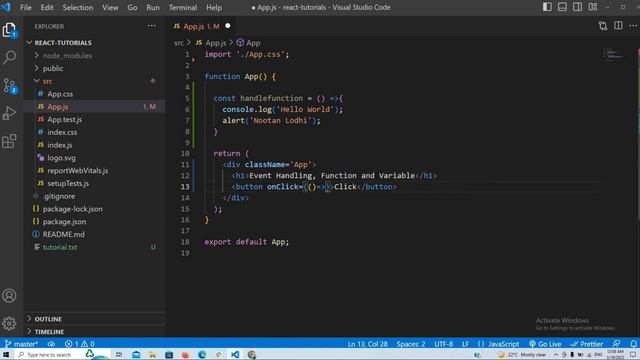Open the Run menu
The height and width of the screenshot is (360, 640).
point(153,7)
